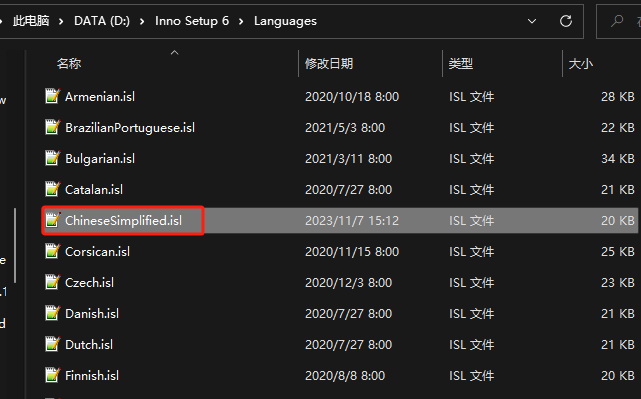Click the Armenian.isl file icon

[52, 96]
